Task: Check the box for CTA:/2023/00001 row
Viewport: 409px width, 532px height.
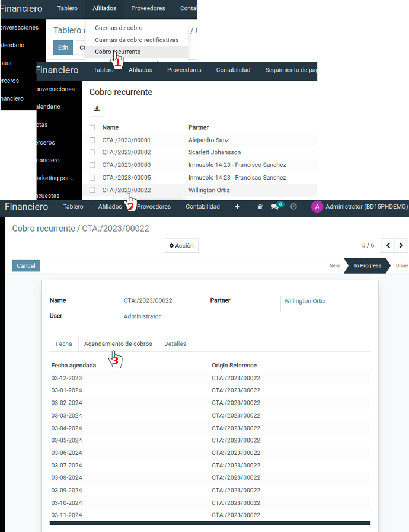Action: coord(92,140)
